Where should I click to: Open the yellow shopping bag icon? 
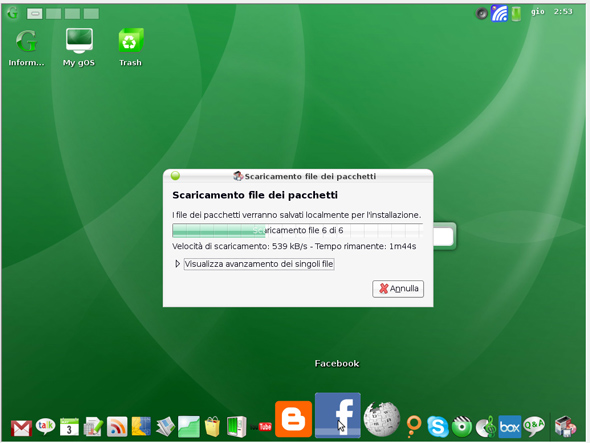point(213,427)
